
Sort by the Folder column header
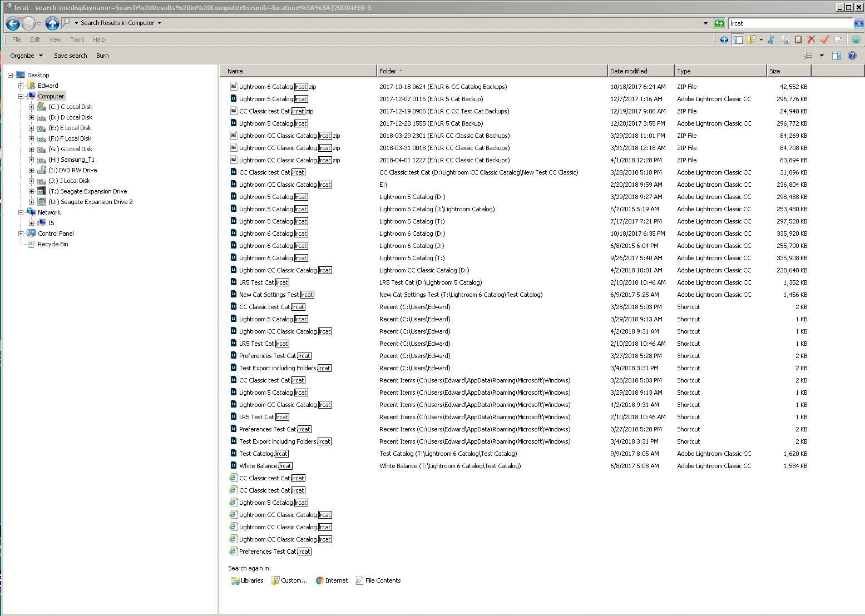(x=492, y=71)
